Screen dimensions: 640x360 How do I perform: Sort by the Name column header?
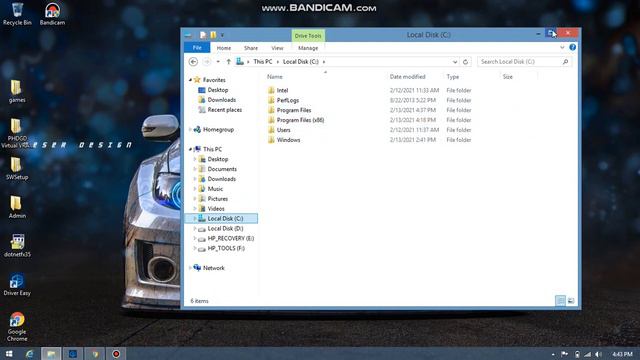coord(275,77)
